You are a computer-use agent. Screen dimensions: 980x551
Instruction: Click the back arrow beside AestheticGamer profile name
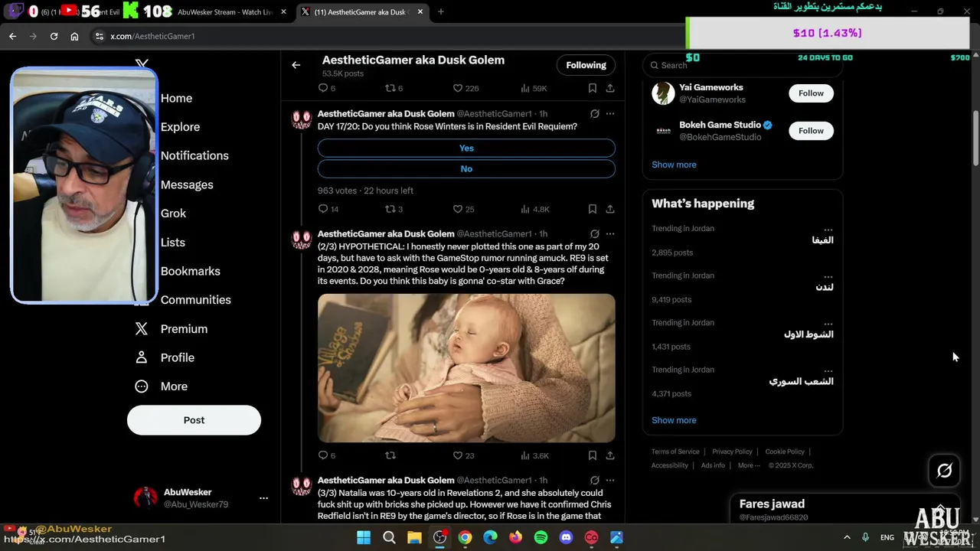click(296, 65)
